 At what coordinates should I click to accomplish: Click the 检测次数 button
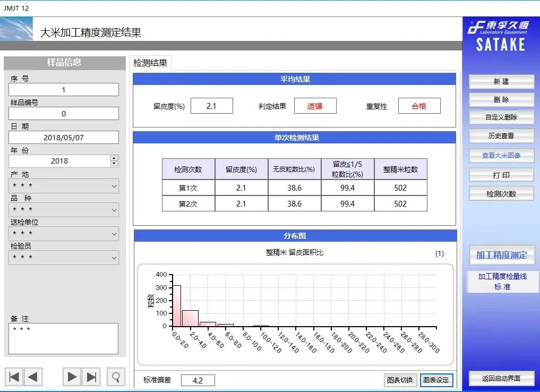pos(501,194)
